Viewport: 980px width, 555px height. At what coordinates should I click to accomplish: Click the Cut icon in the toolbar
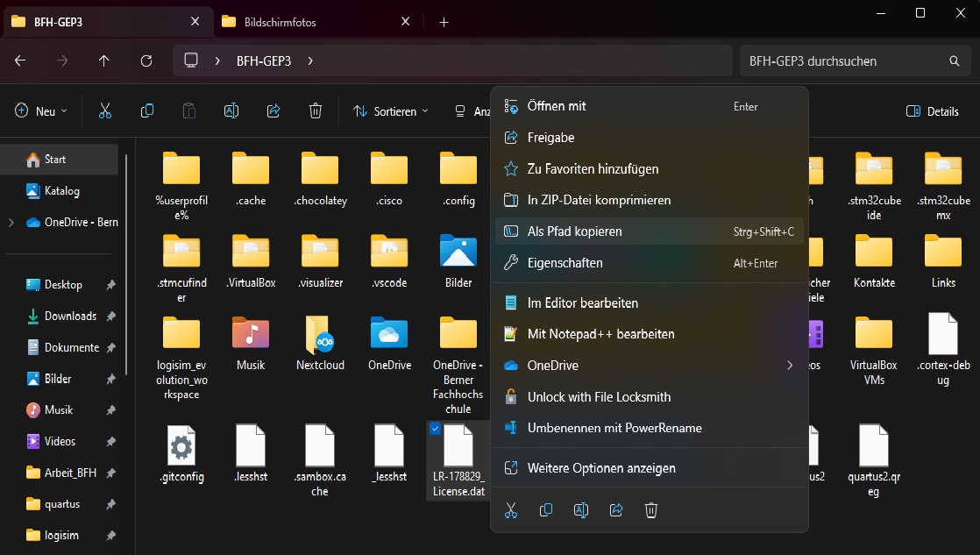[x=105, y=111]
